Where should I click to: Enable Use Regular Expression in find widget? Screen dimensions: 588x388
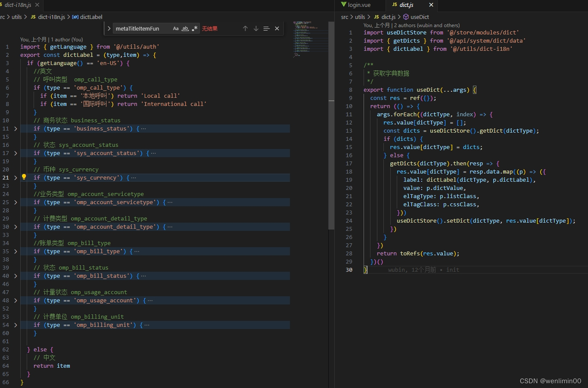pos(195,28)
